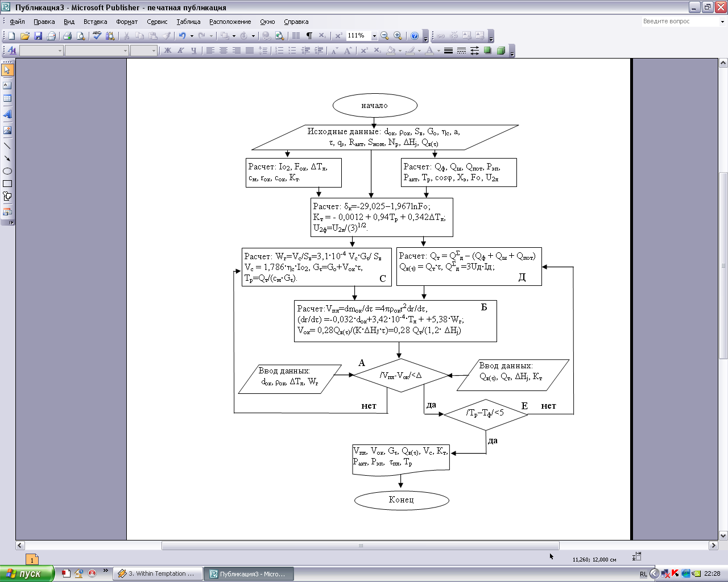Select the WordArt tool

[7, 114]
